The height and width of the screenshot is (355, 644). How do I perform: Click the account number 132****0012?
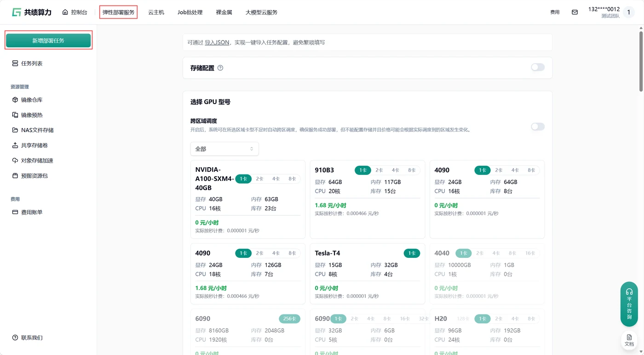point(604,9)
